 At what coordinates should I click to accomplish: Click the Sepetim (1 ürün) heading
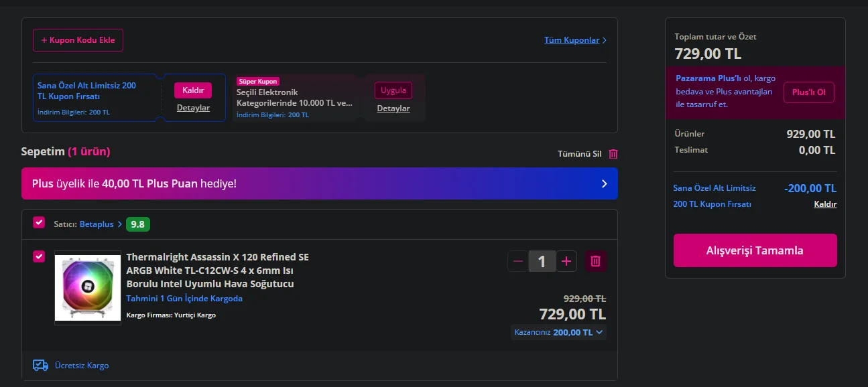[66, 152]
